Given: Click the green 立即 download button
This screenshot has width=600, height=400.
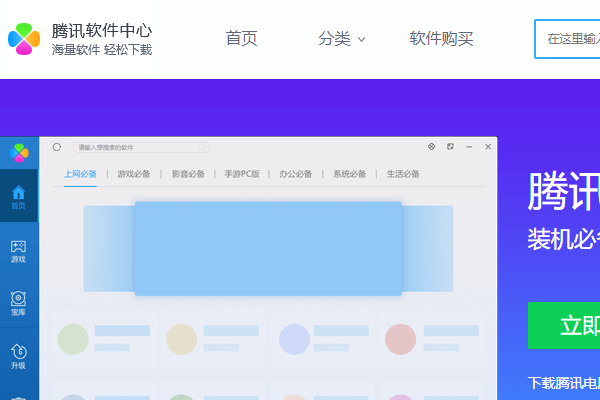Looking at the screenshot, I should pyautogui.click(x=564, y=325).
